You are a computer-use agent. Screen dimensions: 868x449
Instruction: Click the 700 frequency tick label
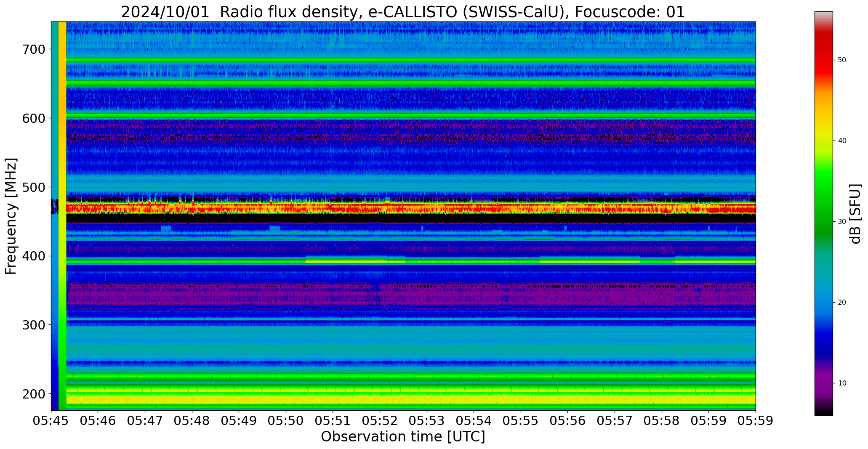click(33, 50)
